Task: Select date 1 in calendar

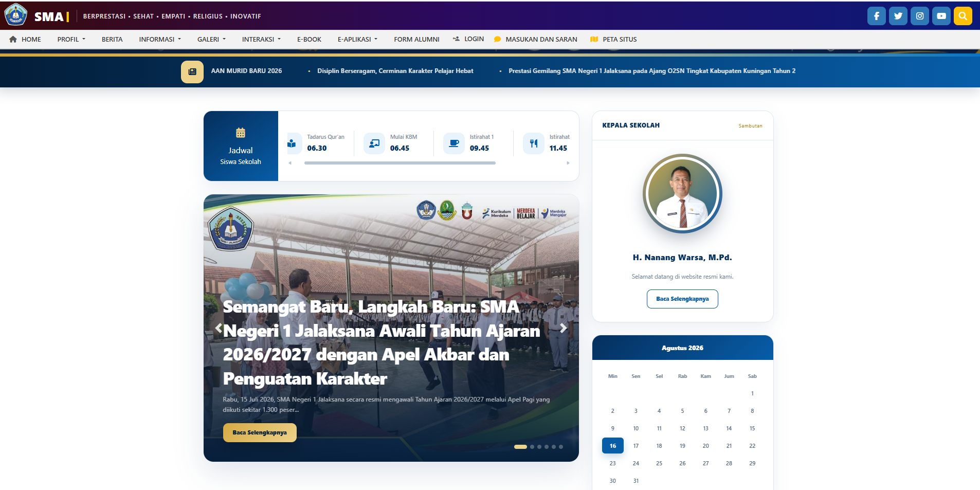Action: 752,393
